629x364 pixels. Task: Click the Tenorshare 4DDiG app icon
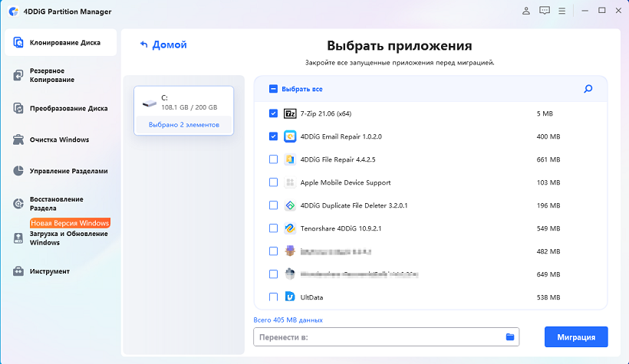pyautogui.click(x=290, y=228)
